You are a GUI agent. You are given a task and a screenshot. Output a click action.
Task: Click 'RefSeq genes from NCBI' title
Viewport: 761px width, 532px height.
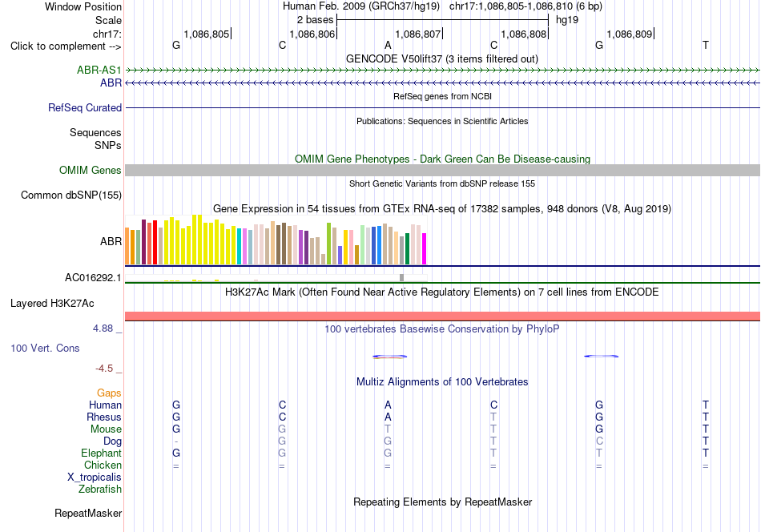coord(442,96)
